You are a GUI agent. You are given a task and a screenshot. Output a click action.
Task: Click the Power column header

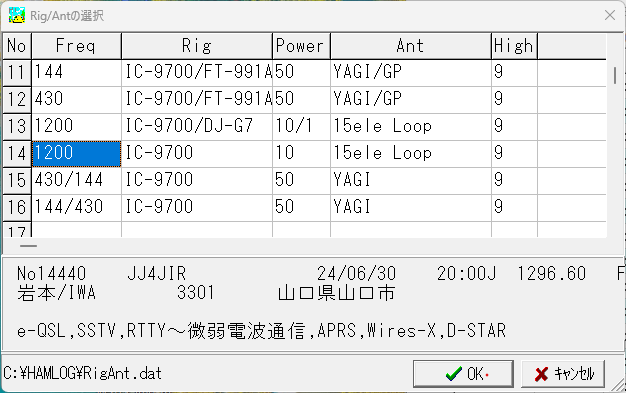click(301, 46)
